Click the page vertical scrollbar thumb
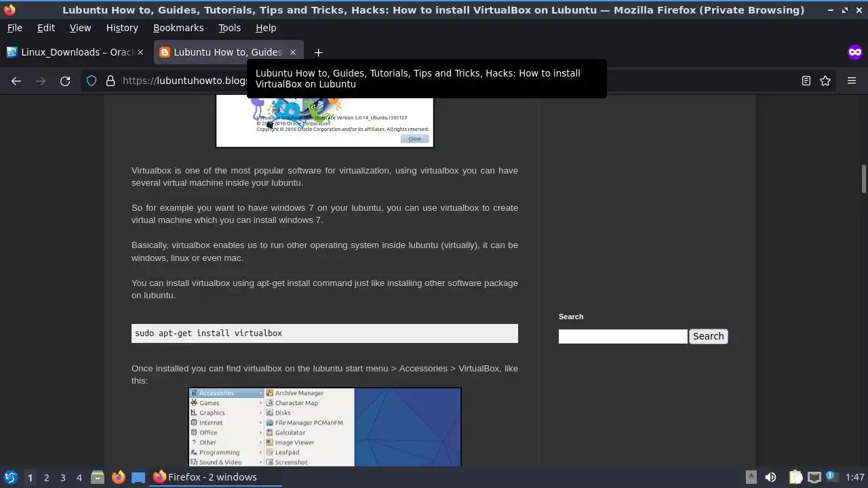 (x=864, y=178)
